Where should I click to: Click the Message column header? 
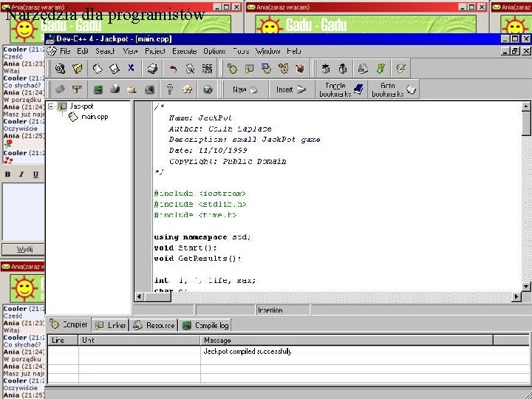coord(347,340)
